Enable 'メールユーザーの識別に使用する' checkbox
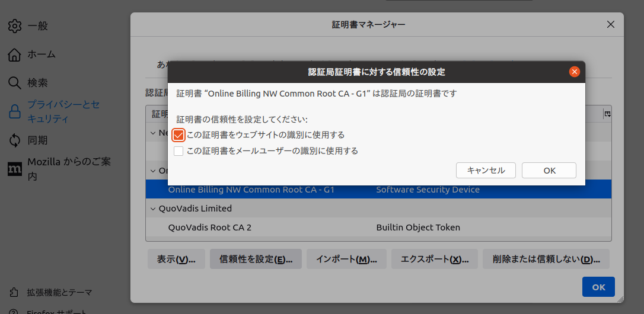The image size is (644, 314). pyautogui.click(x=178, y=151)
